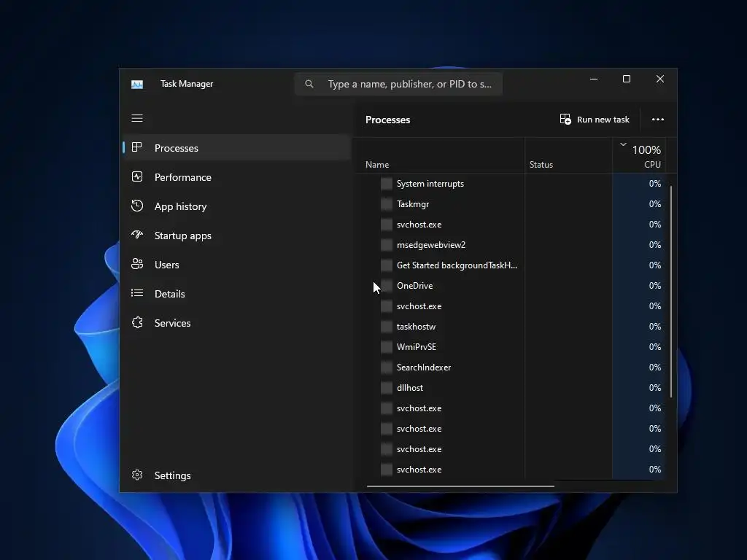747x560 pixels.
Task: Click the 100% total CPU usage value
Action: [646, 150]
